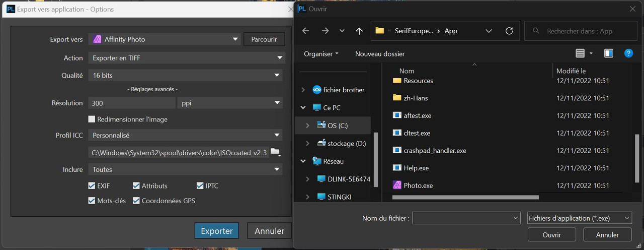Screen dimensions: 644x250
Task: Click the Rechercher dans : App search box
Action: (x=580, y=31)
